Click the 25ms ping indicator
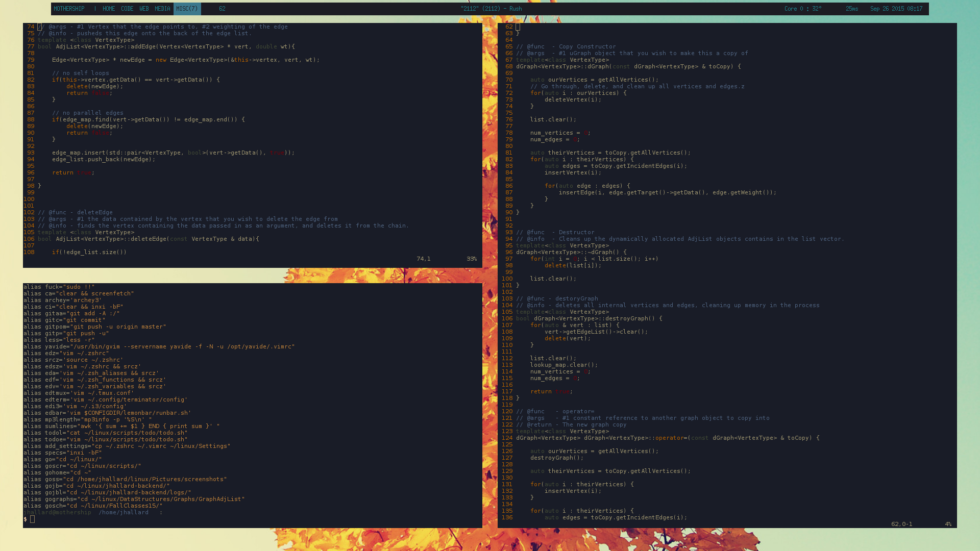980x551 pixels. click(851, 9)
